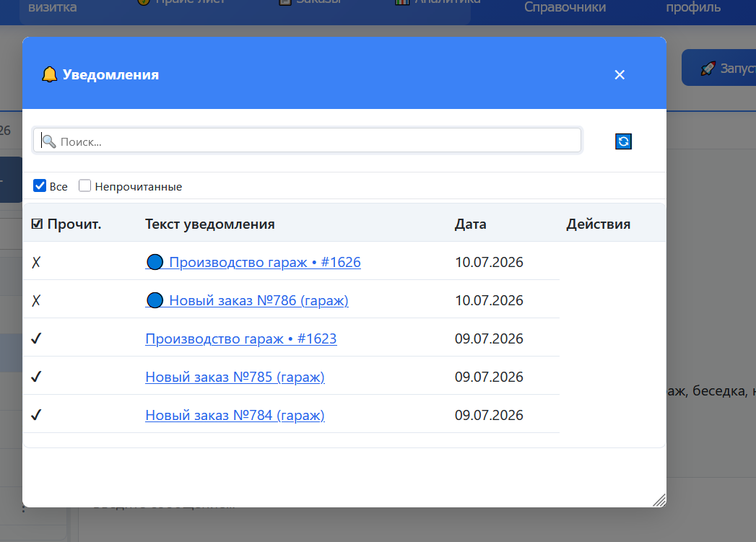This screenshot has height=542, width=756.
Task: Click the dialog resize grip corner
Action: 659,500
